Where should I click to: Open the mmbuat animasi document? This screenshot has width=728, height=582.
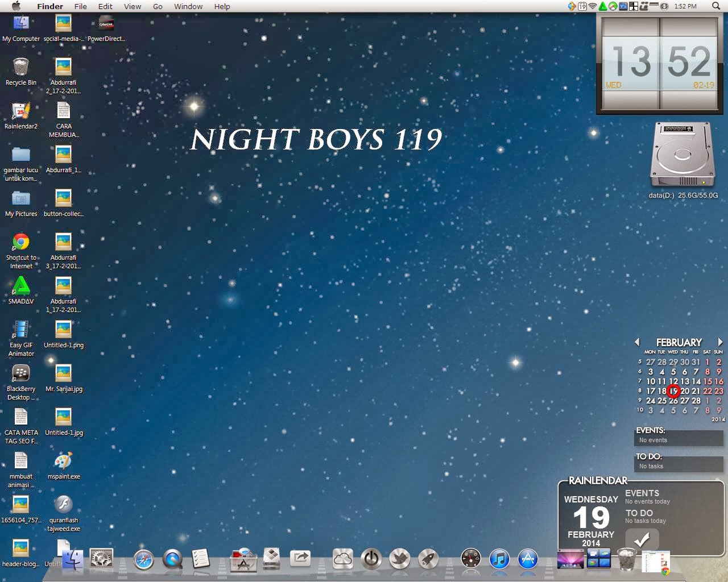[x=21, y=460]
